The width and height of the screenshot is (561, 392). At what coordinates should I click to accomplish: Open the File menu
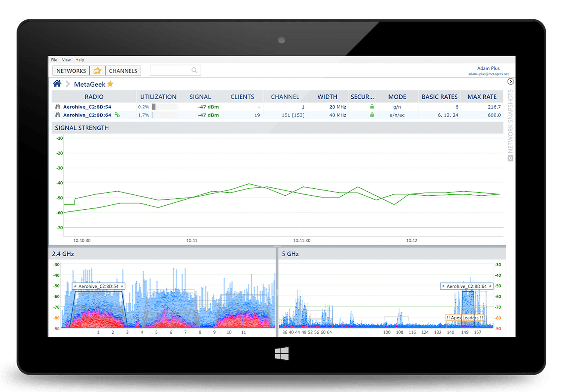(x=54, y=60)
